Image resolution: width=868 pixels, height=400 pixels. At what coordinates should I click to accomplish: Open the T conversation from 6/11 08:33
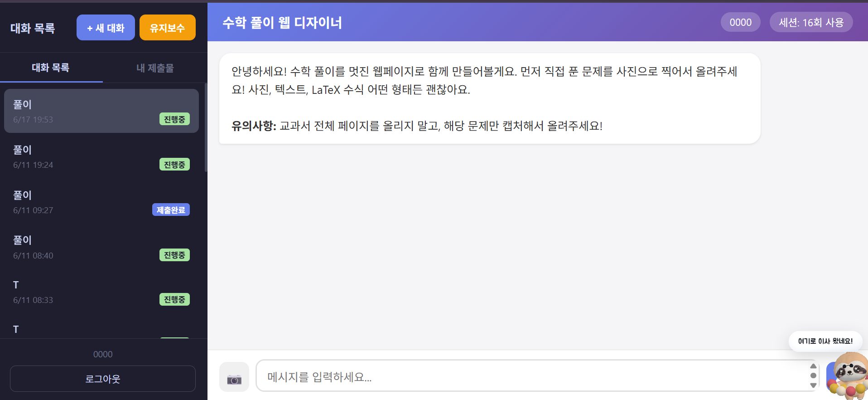(x=101, y=292)
